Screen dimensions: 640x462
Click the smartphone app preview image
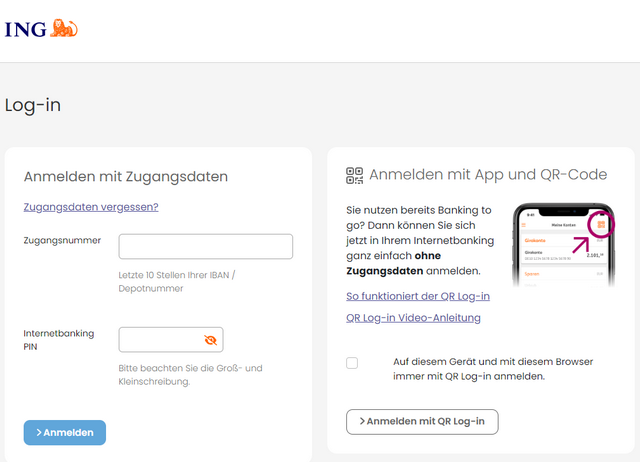564,245
